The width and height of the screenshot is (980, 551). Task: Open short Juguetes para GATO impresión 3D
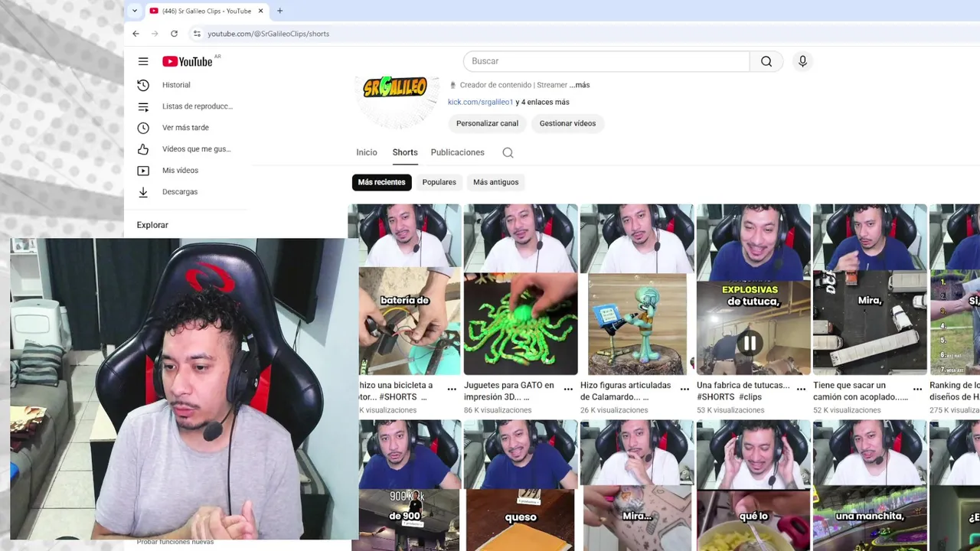pyautogui.click(x=521, y=289)
